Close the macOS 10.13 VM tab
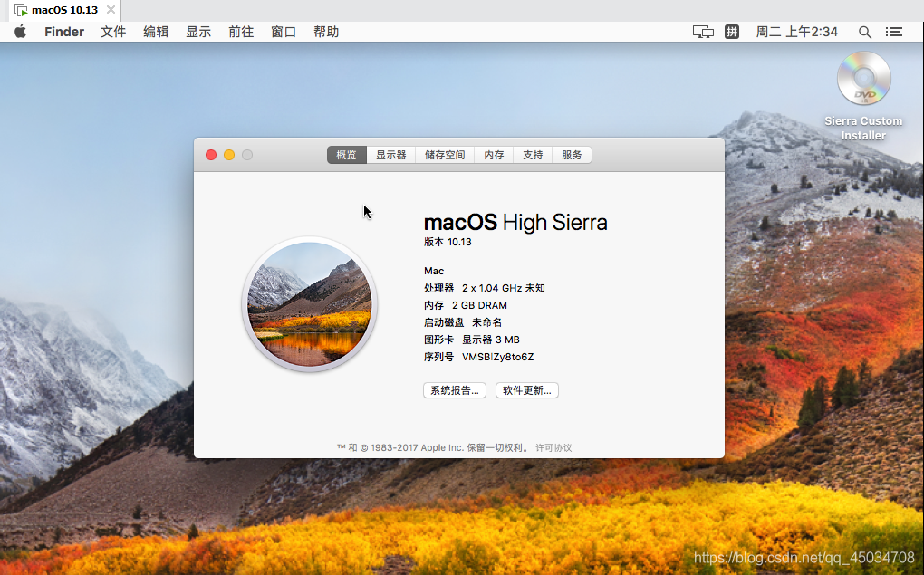924x575 pixels. click(x=111, y=9)
